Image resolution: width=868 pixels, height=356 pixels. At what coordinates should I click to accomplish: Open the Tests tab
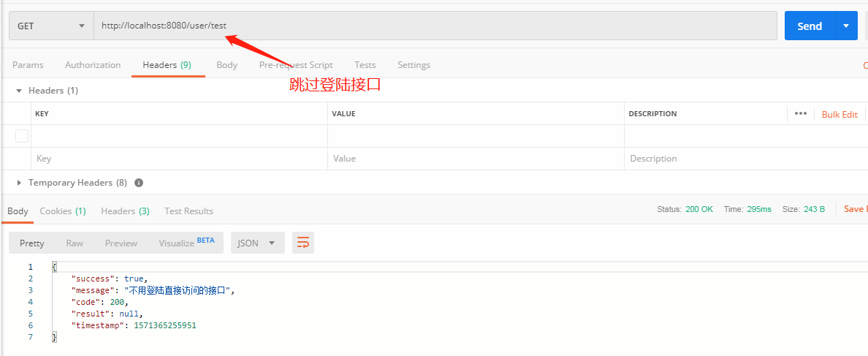click(365, 65)
